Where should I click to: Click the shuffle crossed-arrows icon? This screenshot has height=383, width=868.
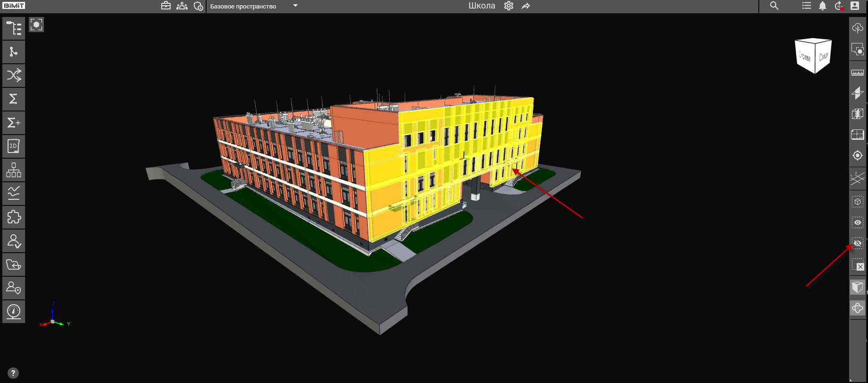pos(14,76)
